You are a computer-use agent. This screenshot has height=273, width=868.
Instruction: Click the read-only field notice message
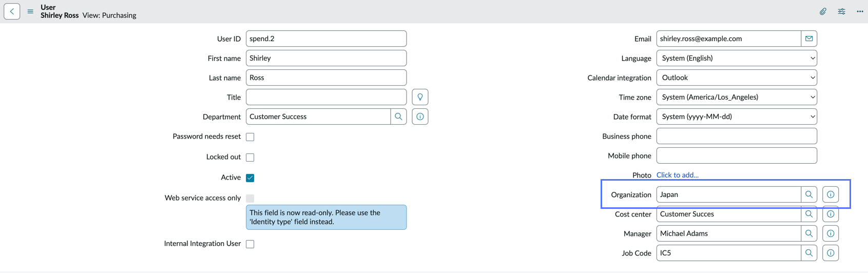(x=326, y=217)
